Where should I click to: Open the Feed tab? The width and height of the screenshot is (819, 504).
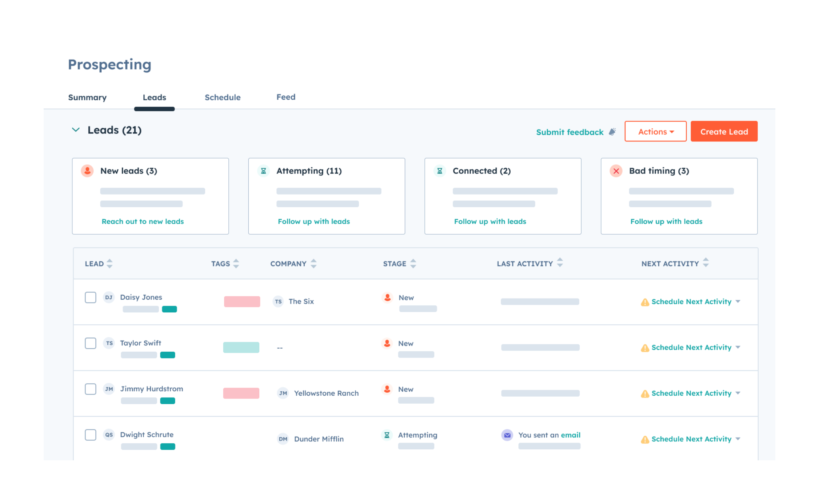285,97
